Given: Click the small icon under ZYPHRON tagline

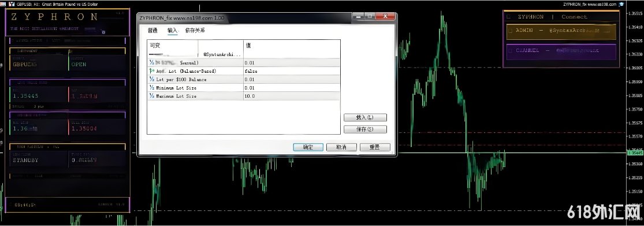Looking at the screenshot, I should coord(103,31).
